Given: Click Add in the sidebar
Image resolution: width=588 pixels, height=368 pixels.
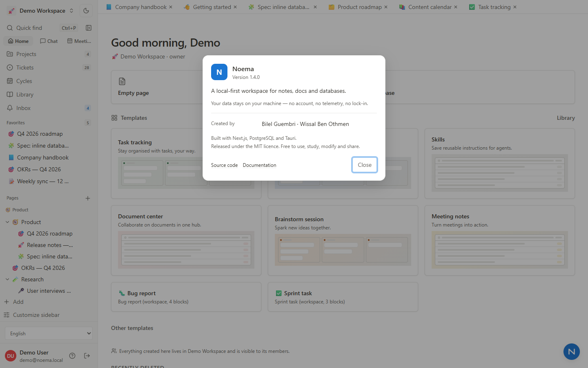Looking at the screenshot, I should 14,302.
